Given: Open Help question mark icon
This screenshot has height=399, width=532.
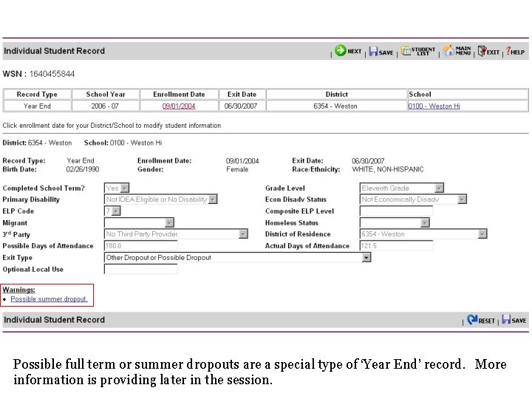Looking at the screenshot, I should [x=508, y=51].
